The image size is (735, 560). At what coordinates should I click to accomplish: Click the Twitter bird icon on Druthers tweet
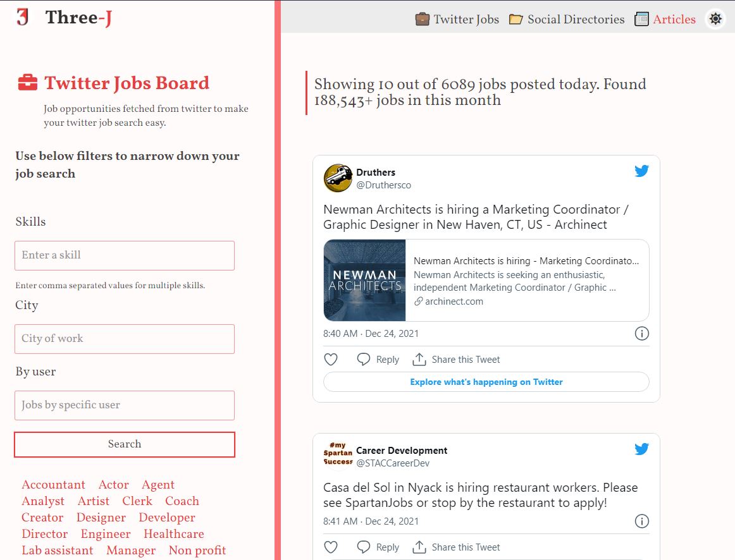pos(641,171)
